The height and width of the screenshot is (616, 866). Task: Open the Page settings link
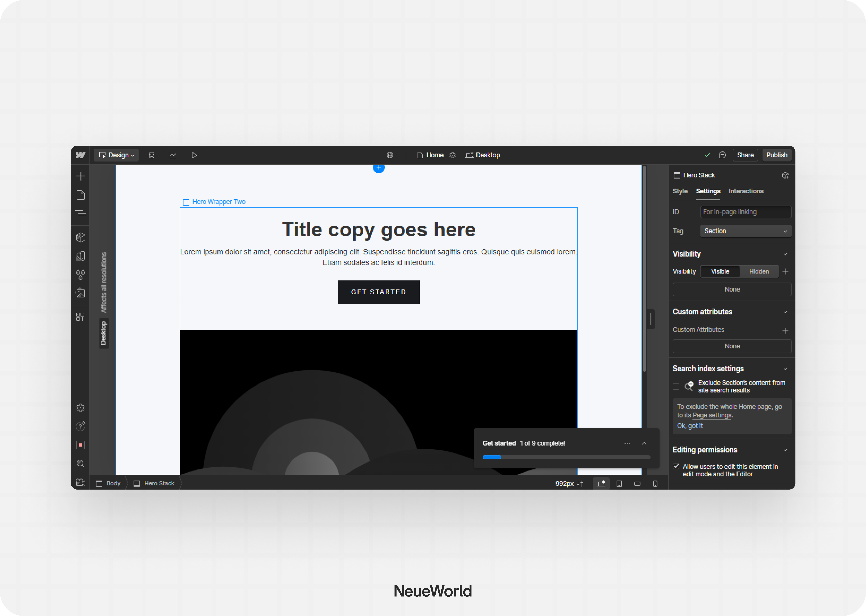point(712,415)
